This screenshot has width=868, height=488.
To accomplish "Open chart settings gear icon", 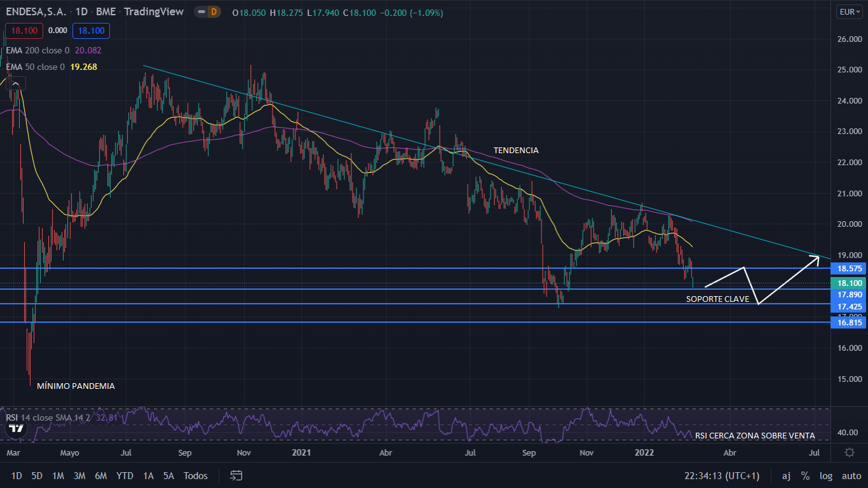I will coord(849,452).
